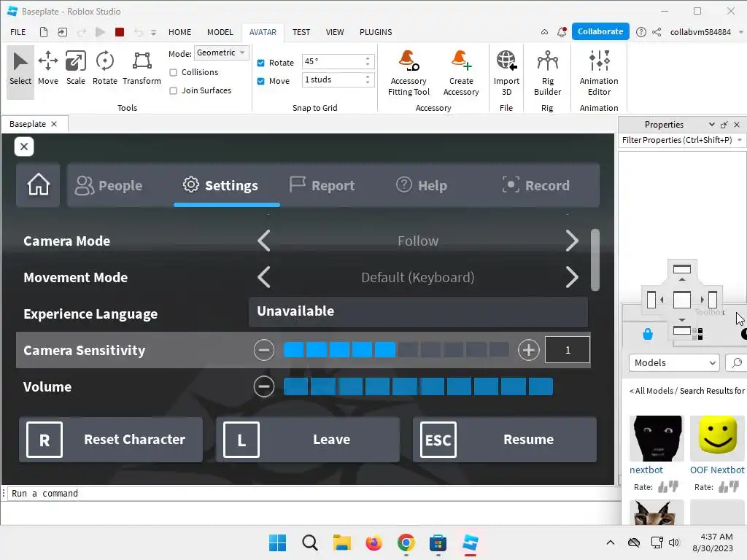Viewport: 747px width, 560px height.
Task: Launch Accessory Fitting Tool
Action: click(x=409, y=74)
